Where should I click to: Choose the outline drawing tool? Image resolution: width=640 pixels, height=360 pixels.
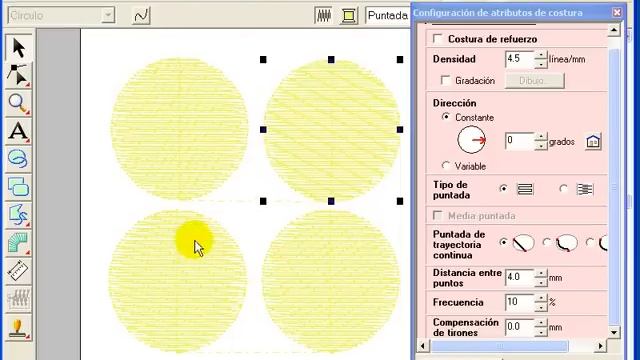coord(18,215)
